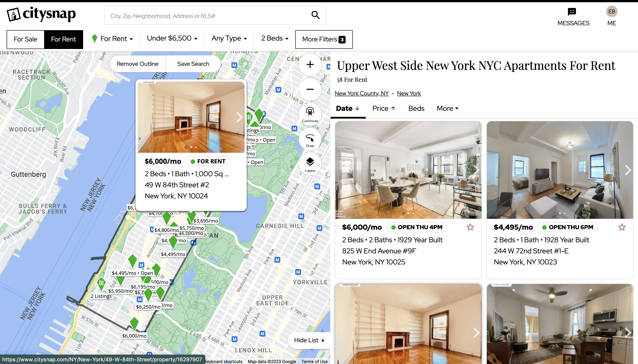Click 244 W 72nd Street #1-E address
This screenshot has height=364, width=638.
point(531,251)
